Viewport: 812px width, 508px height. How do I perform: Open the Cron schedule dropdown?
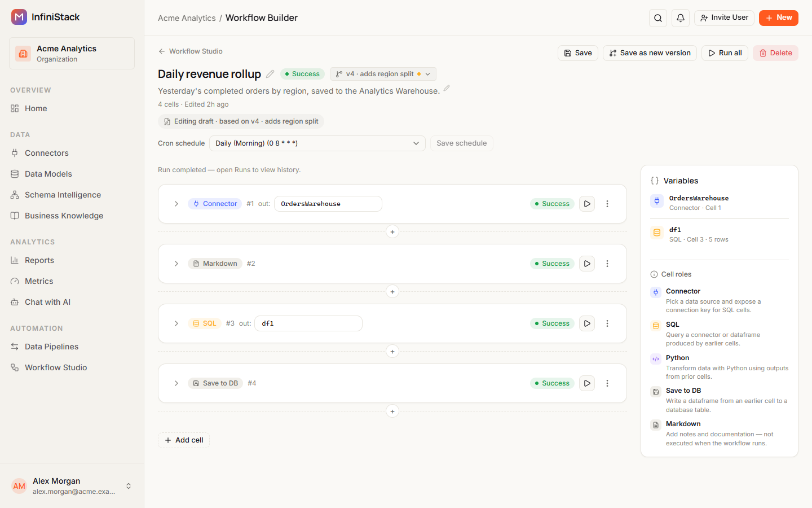[317, 143]
